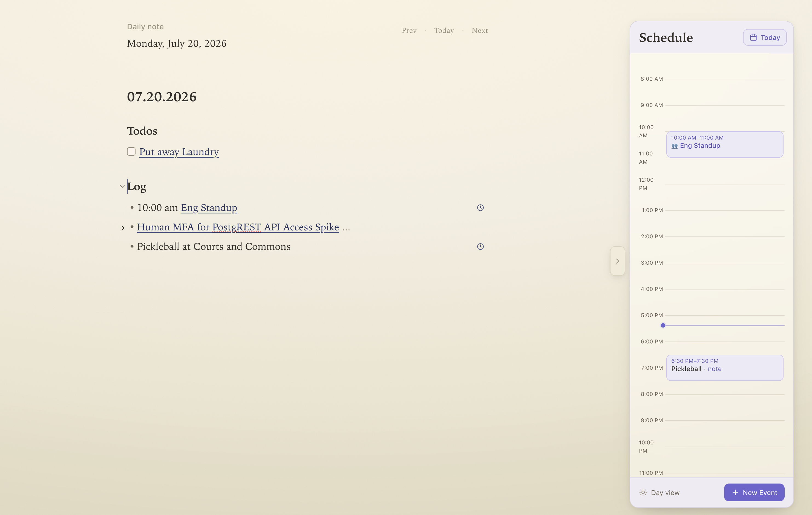
Task: Click the calendar icon in the Today button
Action: click(x=753, y=37)
